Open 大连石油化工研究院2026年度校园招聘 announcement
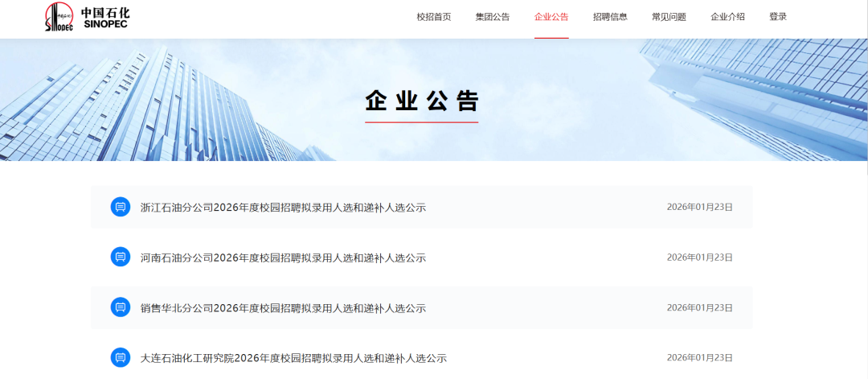 click(293, 359)
